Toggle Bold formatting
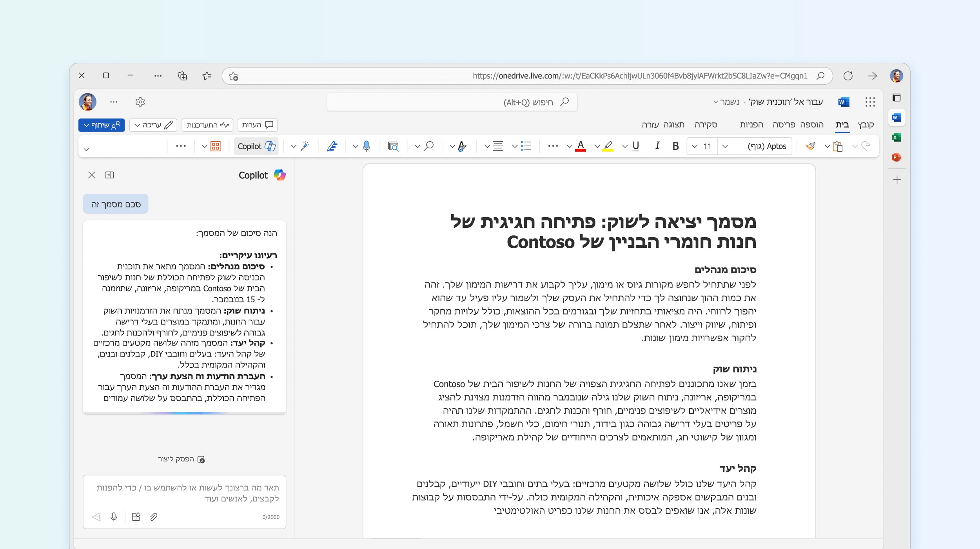The height and width of the screenshot is (549, 980). click(x=675, y=146)
